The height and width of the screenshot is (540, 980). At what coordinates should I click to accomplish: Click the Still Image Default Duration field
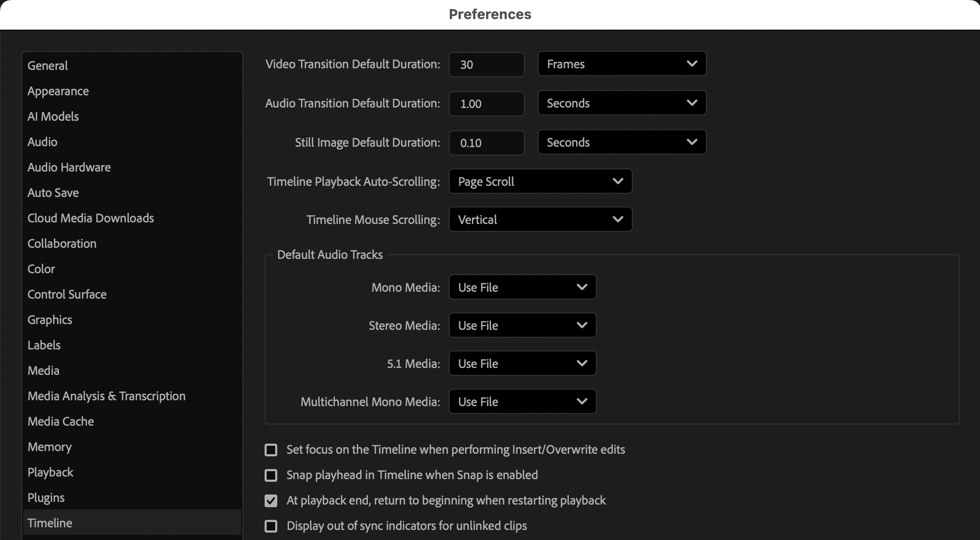pyautogui.click(x=486, y=143)
